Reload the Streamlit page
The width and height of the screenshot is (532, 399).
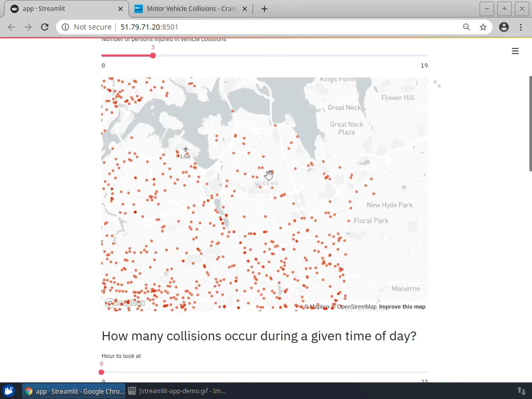tap(45, 27)
